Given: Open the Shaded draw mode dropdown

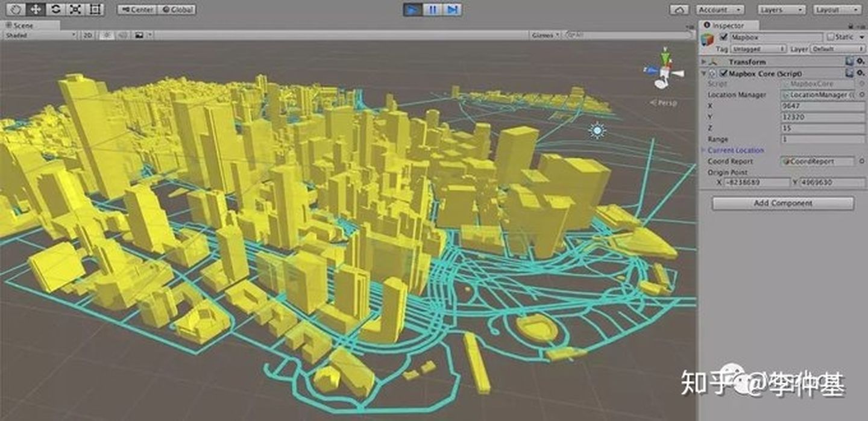Looking at the screenshot, I should coord(40,36).
